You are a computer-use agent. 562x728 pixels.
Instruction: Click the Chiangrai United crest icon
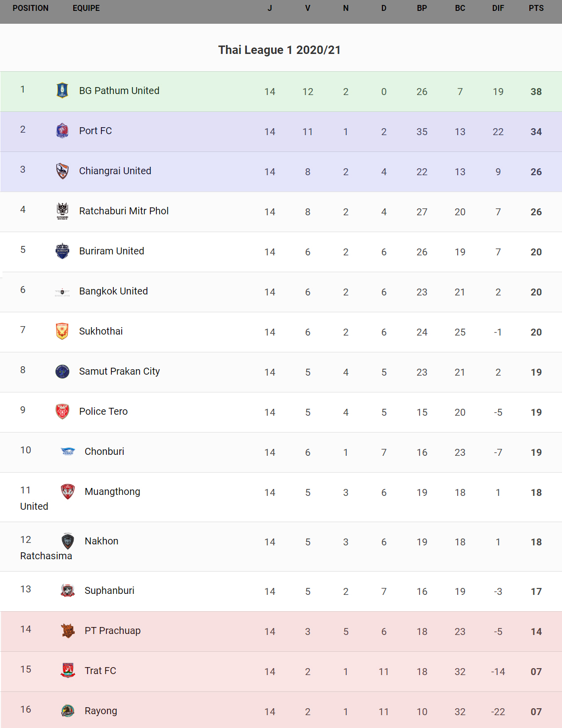tap(62, 171)
